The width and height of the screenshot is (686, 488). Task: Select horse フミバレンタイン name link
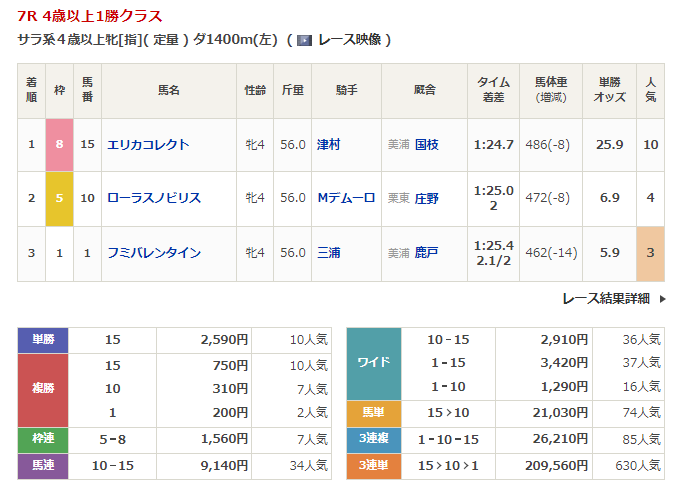click(153, 253)
